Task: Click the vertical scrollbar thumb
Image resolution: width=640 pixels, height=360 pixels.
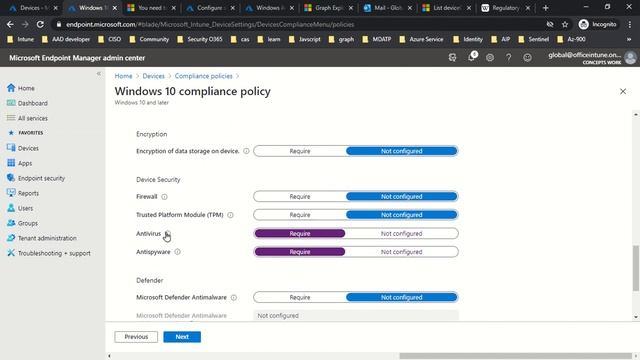Action: (x=636, y=268)
